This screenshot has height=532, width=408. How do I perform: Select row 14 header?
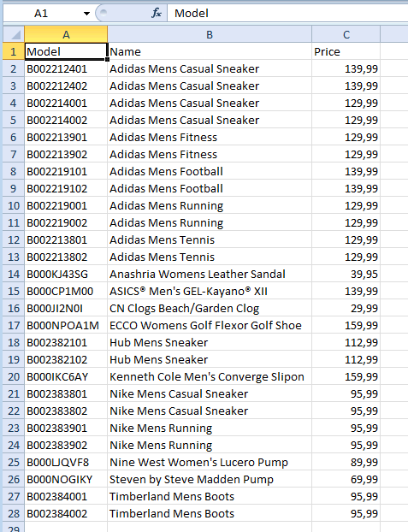tap(14, 274)
